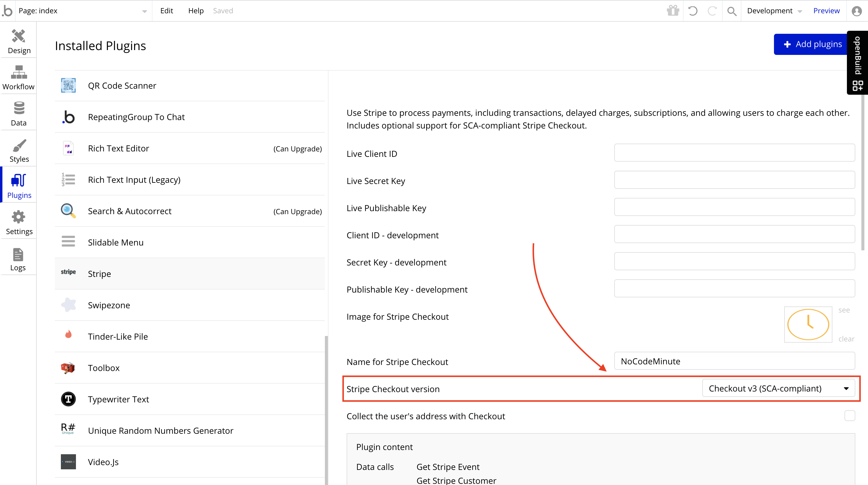Open the Edit menu
Screen dimensions: 868x485
coord(166,11)
